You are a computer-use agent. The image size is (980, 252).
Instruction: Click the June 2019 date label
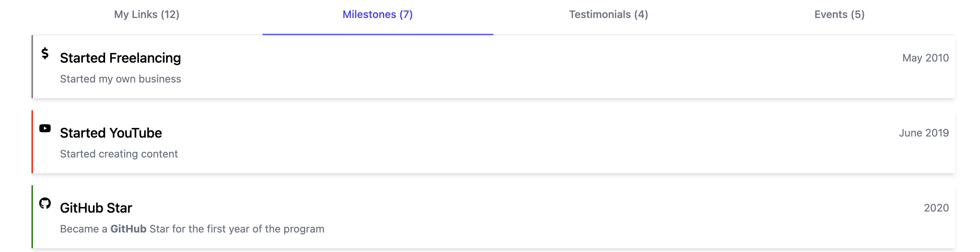point(924,133)
